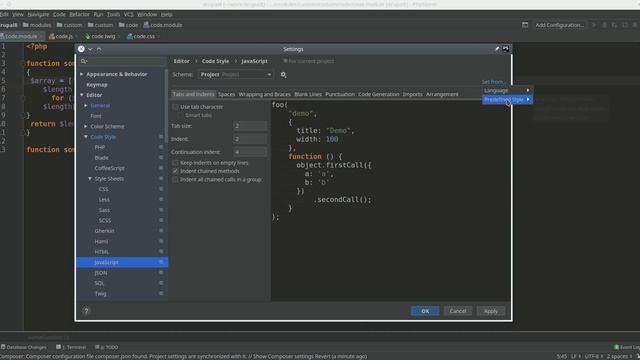Click the Tab size input field
The height and width of the screenshot is (360, 640).
[x=250, y=126]
